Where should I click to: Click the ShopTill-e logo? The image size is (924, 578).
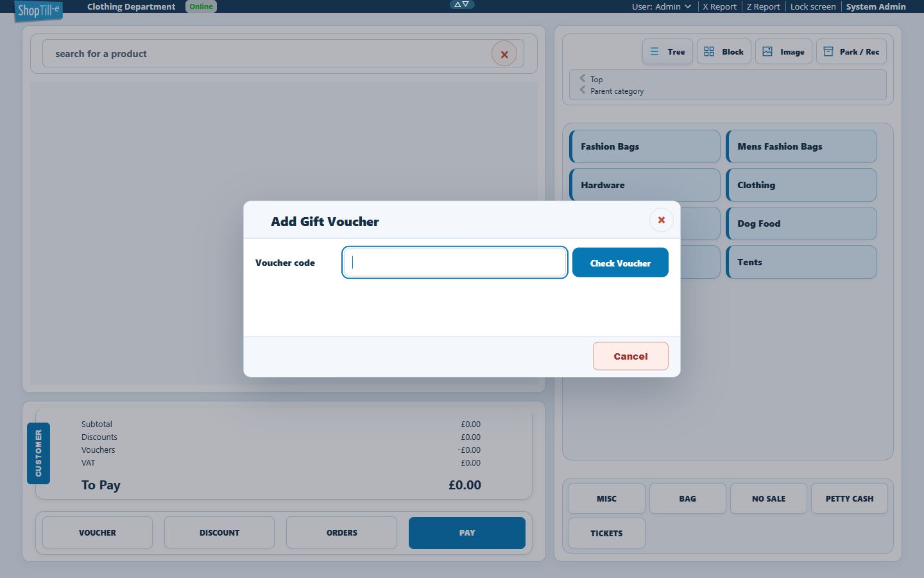(x=38, y=11)
